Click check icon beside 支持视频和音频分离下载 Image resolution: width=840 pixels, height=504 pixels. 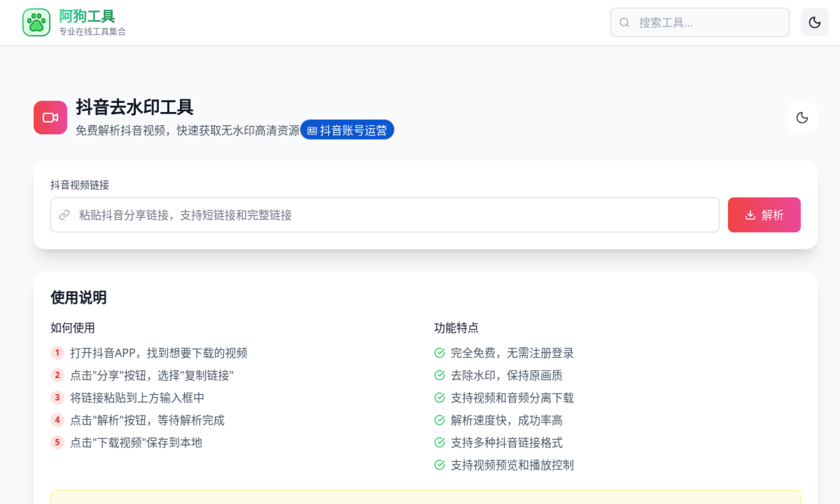click(x=439, y=397)
